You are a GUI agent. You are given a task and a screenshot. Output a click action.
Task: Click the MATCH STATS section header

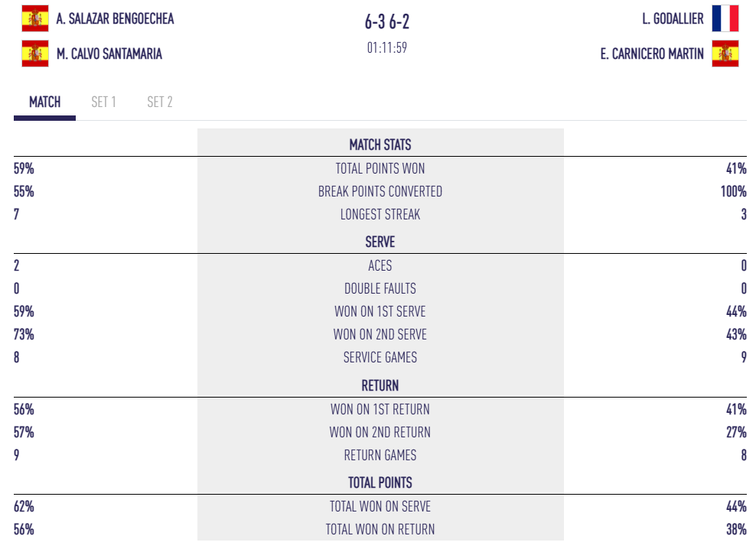(380, 144)
